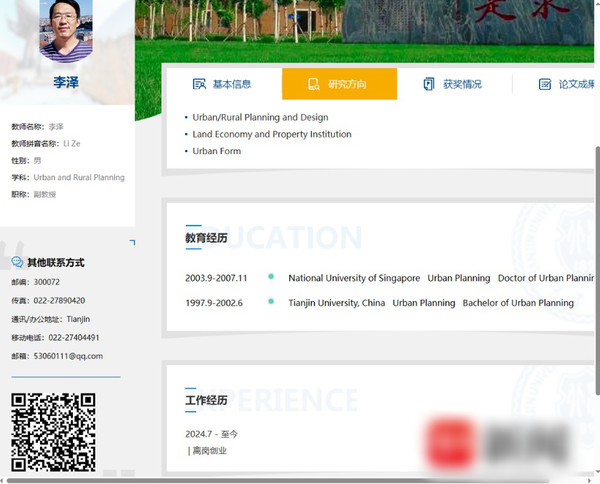Screen dimensions: 600x484
Task: Click 'Land Economy and Property Institution' item
Action: (272, 134)
